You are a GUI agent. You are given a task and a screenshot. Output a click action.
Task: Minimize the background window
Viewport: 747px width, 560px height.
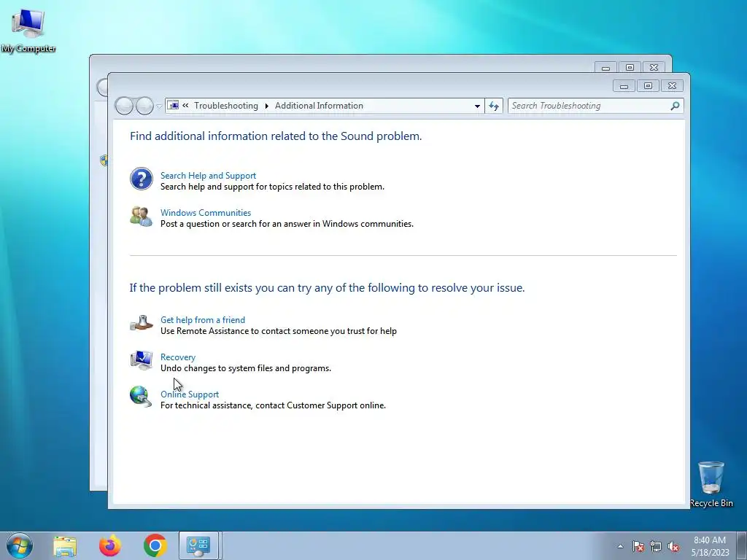pos(605,68)
